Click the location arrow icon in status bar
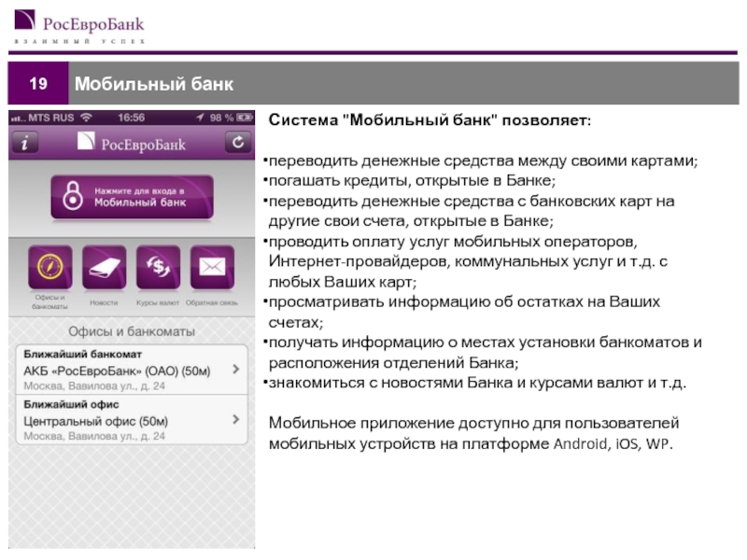The width and height of the screenshot is (747, 560). tap(200, 118)
